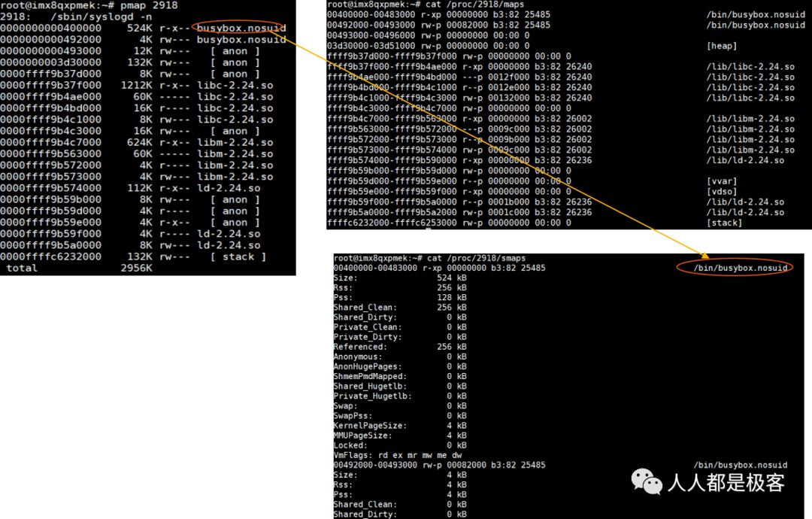The image size is (812, 519).
Task: Click pmap address 0000ffff9b4ae000
Action: click(51, 96)
